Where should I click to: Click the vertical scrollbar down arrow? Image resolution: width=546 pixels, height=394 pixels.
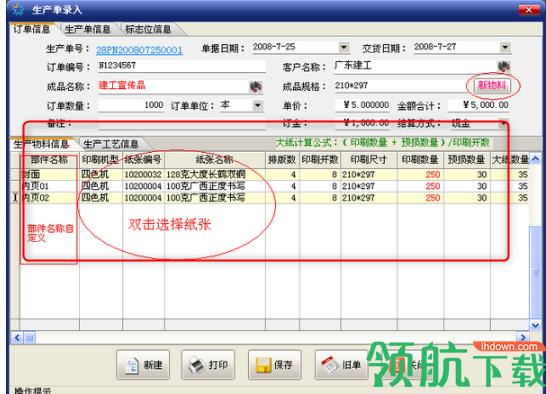coord(535,325)
